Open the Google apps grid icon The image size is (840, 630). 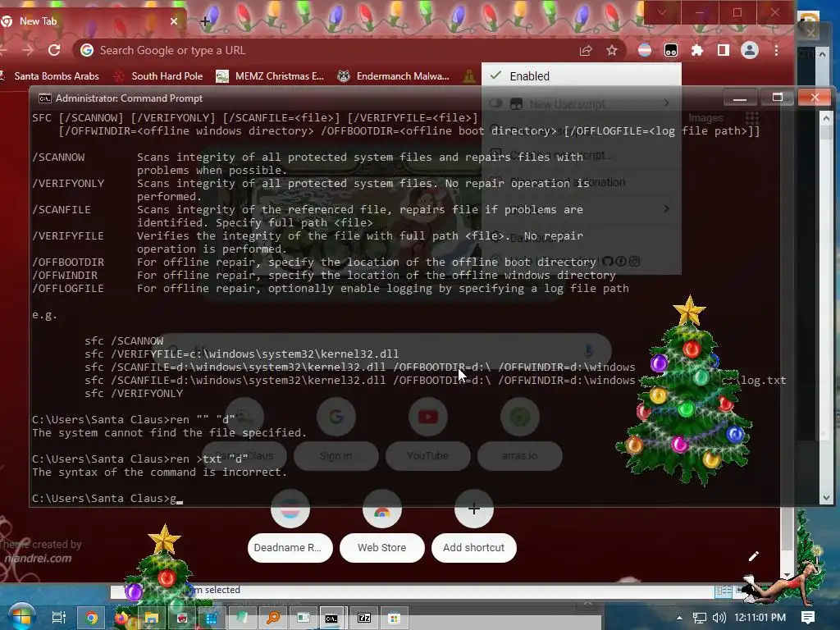click(752, 117)
